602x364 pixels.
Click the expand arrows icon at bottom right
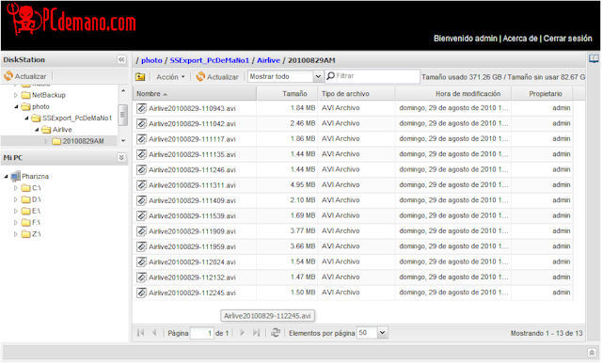[x=592, y=352]
